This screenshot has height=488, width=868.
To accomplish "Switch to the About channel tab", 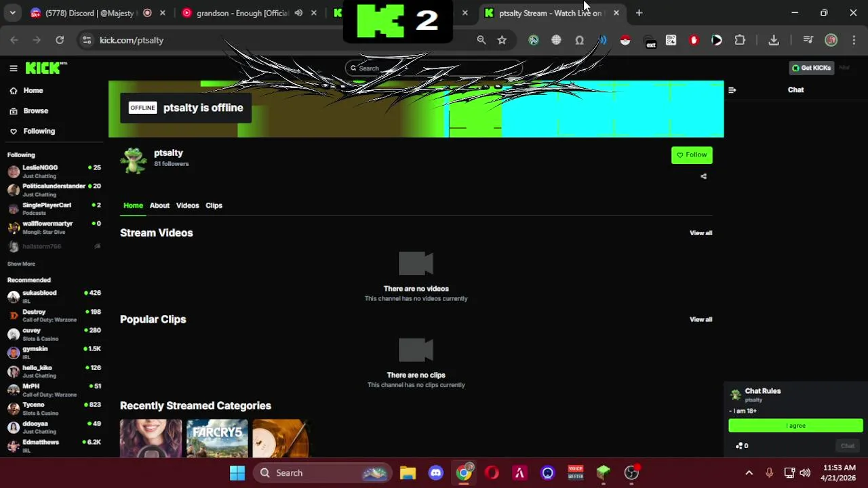I will click(x=159, y=205).
